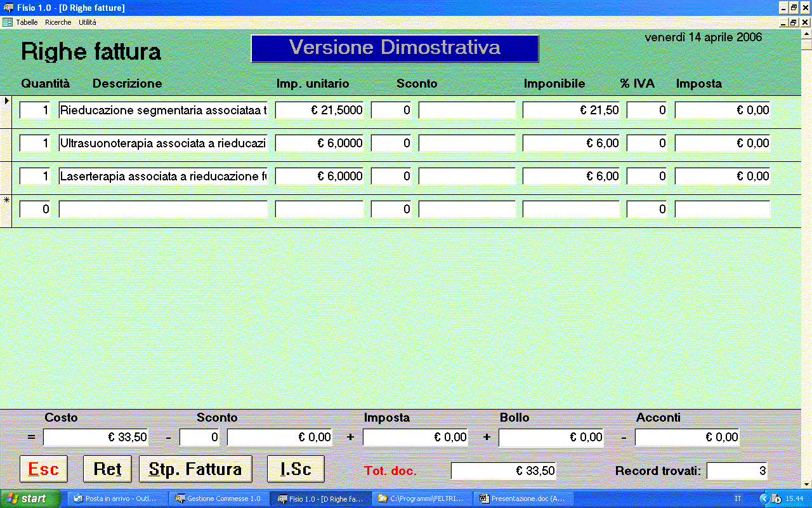
Task: Click the vertical scrollbar up arrow
Action: [x=806, y=34]
